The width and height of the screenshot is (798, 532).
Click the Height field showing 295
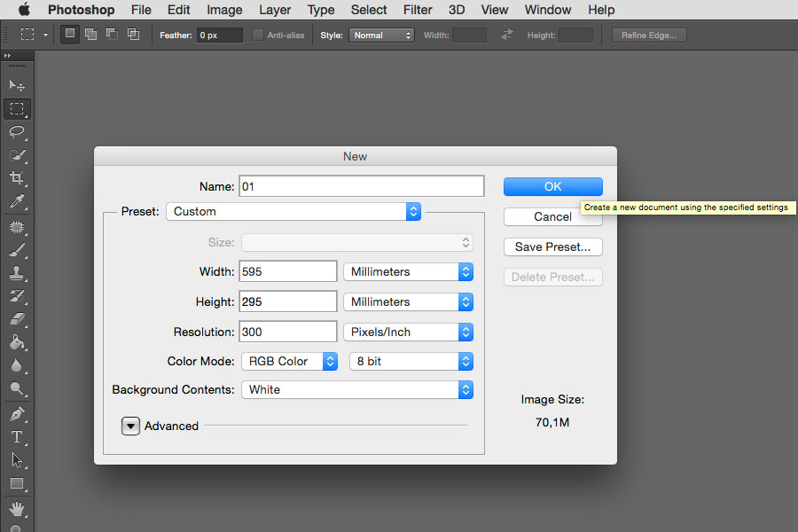coord(288,301)
